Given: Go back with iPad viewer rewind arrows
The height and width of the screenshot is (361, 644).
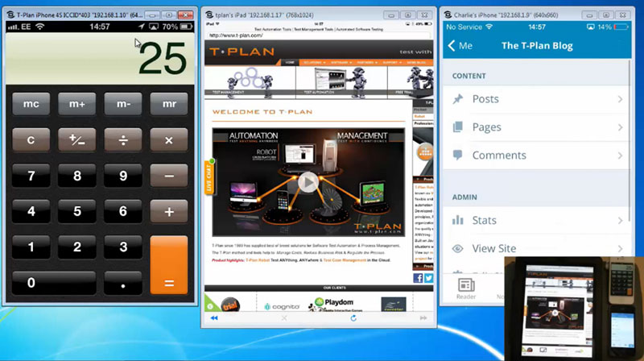Looking at the screenshot, I should (x=214, y=317).
